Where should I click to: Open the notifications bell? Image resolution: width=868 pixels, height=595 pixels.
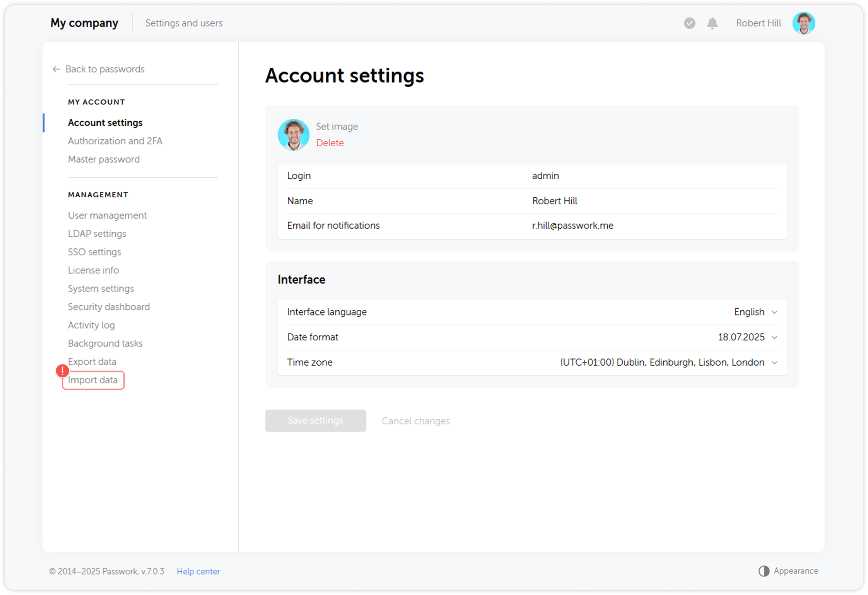[x=712, y=23]
